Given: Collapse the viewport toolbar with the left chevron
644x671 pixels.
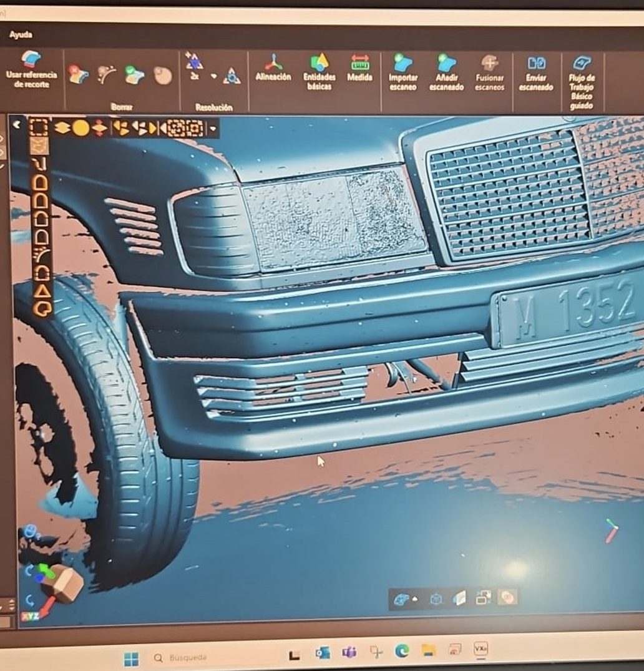Looking at the screenshot, I should [17, 124].
